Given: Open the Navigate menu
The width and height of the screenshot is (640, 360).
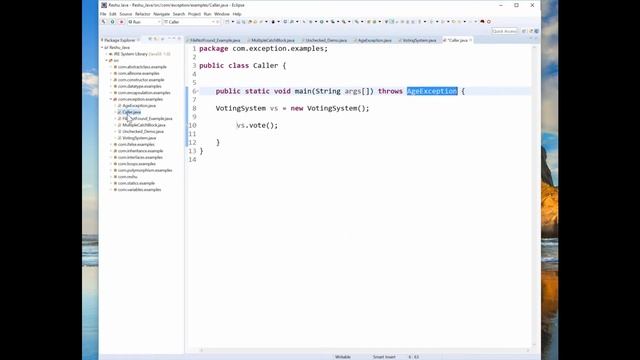Looking at the screenshot, I should pyautogui.click(x=161, y=14).
